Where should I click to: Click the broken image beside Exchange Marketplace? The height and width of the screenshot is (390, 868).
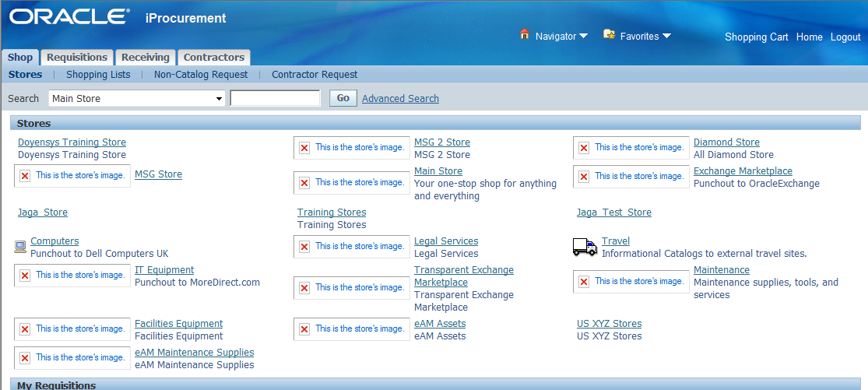click(631, 177)
